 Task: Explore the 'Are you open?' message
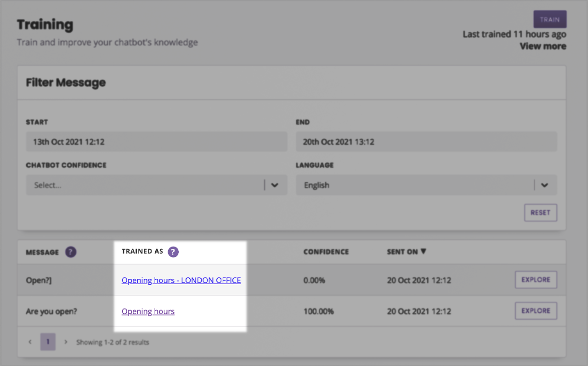tap(536, 311)
